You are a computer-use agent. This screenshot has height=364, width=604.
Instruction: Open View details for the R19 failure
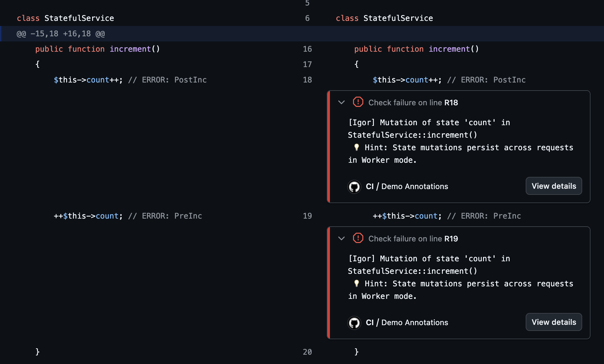click(554, 322)
